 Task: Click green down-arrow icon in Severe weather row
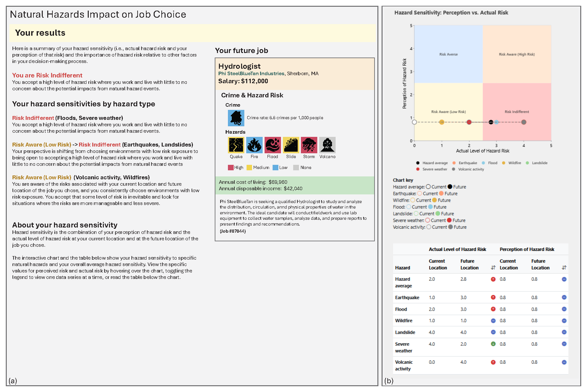pos(493,344)
